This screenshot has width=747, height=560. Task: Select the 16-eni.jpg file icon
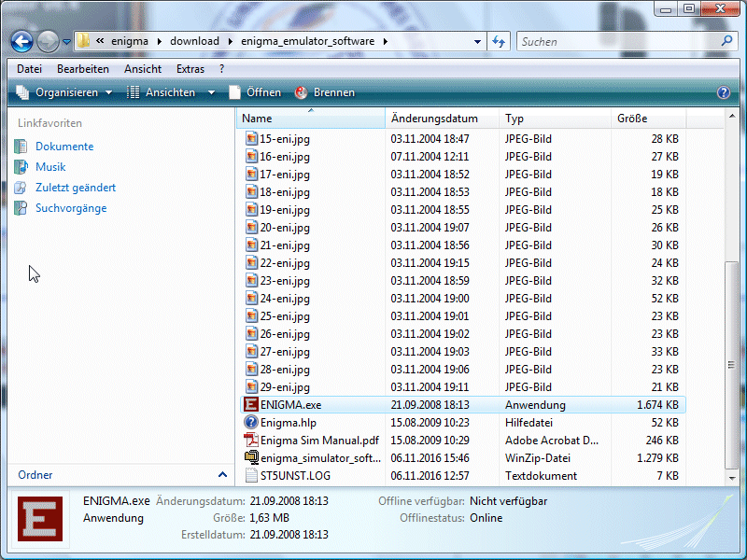tap(251, 156)
